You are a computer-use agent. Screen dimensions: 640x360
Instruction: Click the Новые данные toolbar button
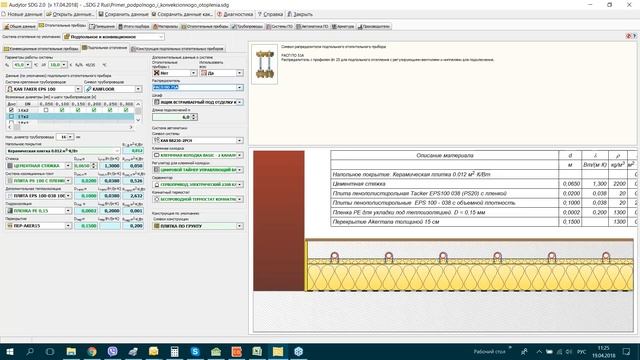click(22, 14)
